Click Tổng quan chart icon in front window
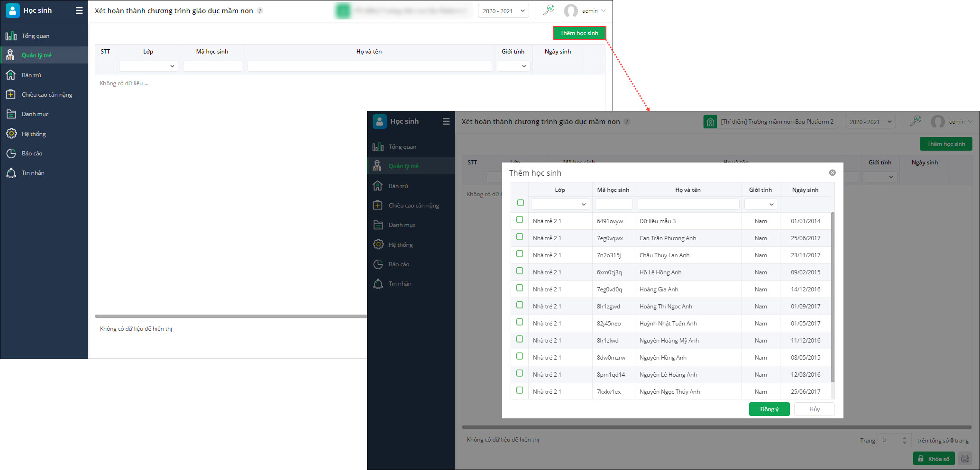The height and width of the screenshot is (470, 980). click(x=378, y=147)
